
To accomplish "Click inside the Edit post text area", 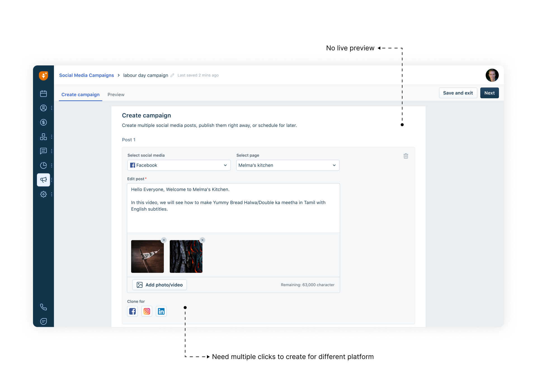I will coord(234,208).
